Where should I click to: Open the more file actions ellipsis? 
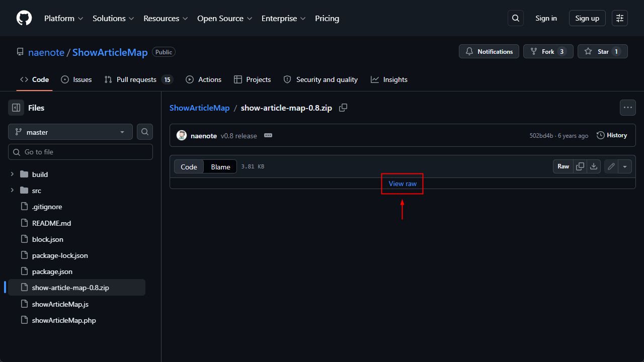pyautogui.click(x=627, y=108)
